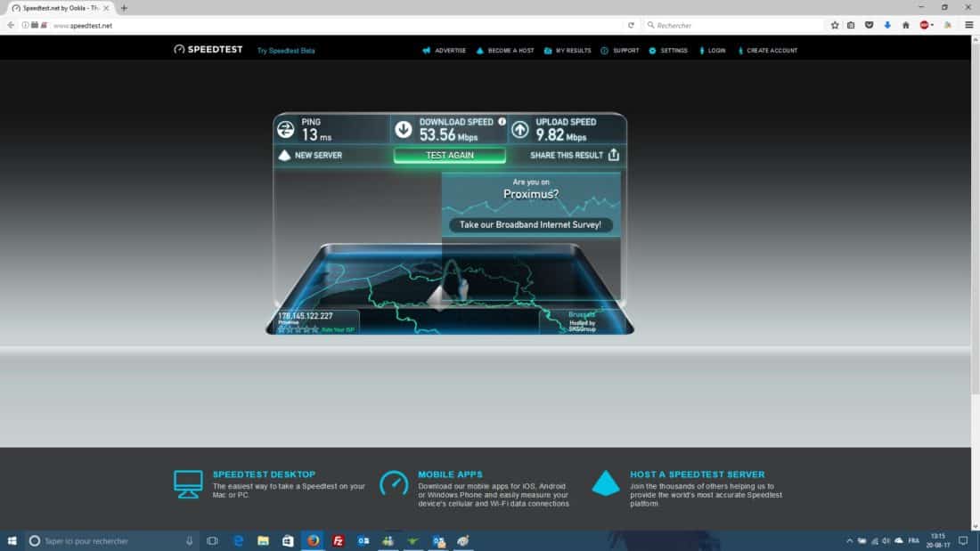The image size is (980, 551).
Task: Click the upload arrow icon in results
Action: pyautogui.click(x=520, y=129)
